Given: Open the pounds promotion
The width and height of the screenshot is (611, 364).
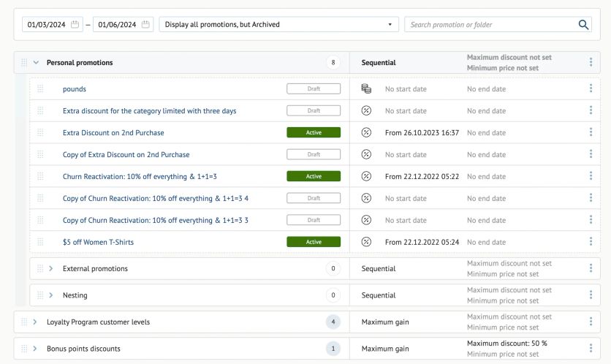Looking at the screenshot, I should 75,89.
